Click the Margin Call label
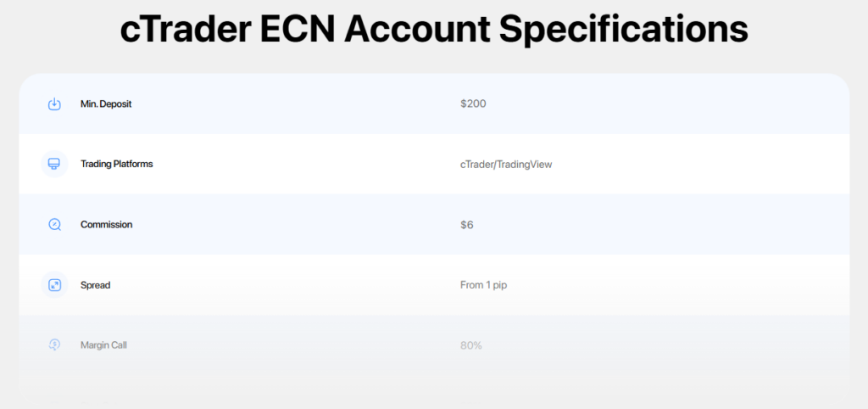This screenshot has height=409, width=868. pos(103,345)
